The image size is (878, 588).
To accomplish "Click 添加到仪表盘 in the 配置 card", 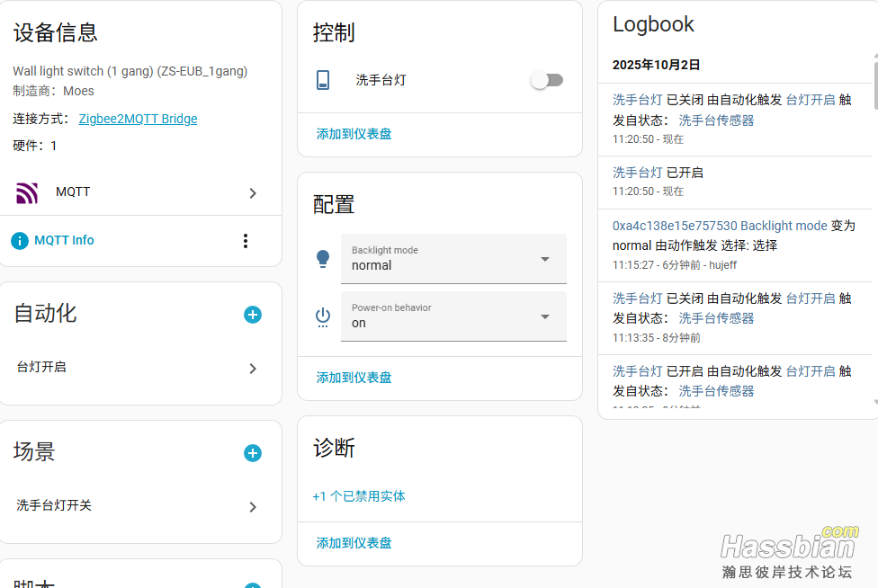I will click(x=354, y=378).
